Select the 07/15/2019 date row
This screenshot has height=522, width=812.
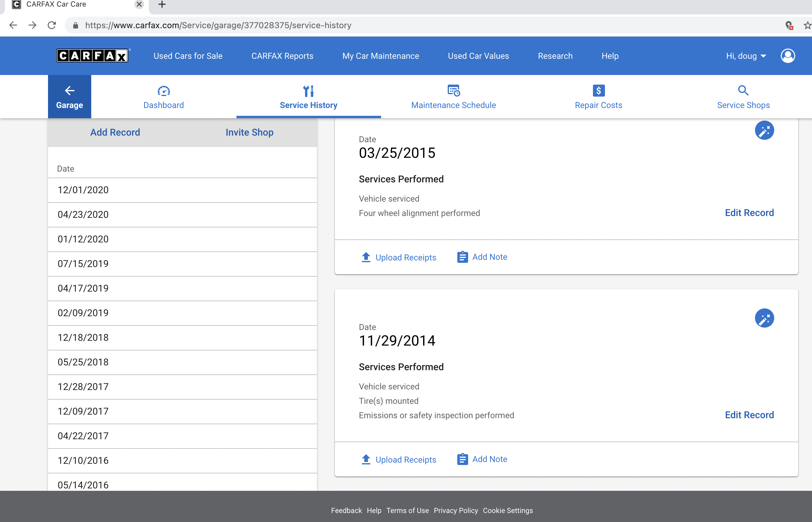pos(182,264)
